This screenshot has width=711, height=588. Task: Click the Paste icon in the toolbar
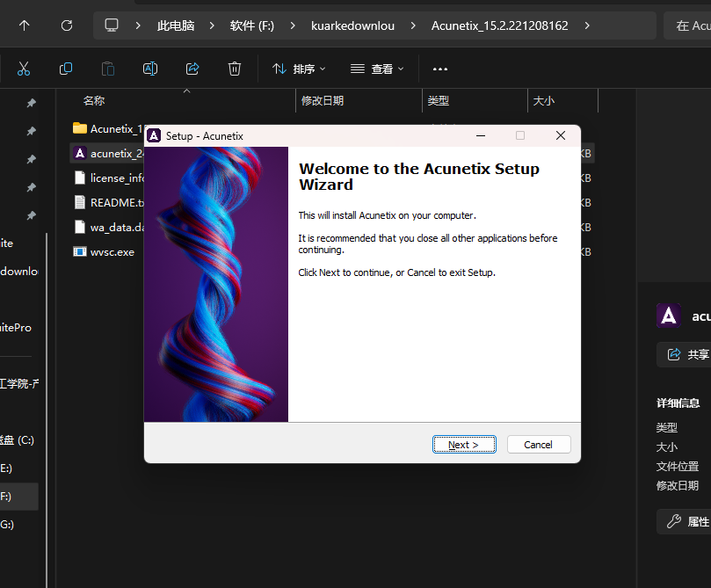point(108,69)
